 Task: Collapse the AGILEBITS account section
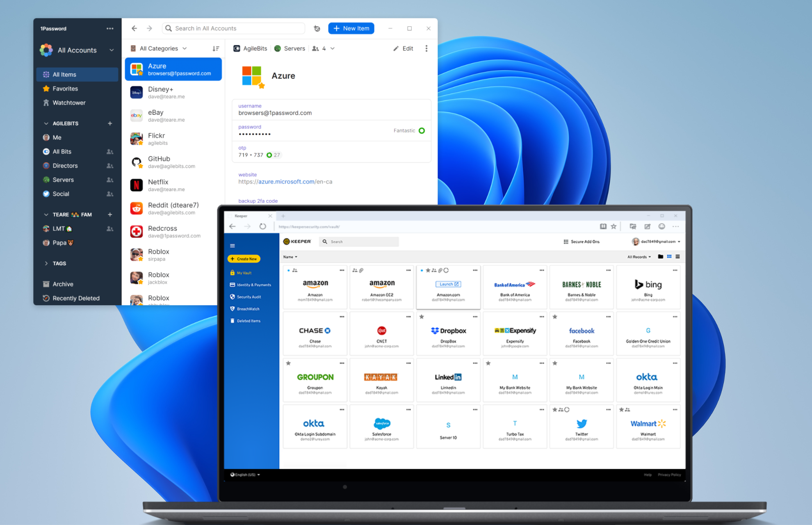[x=46, y=123]
